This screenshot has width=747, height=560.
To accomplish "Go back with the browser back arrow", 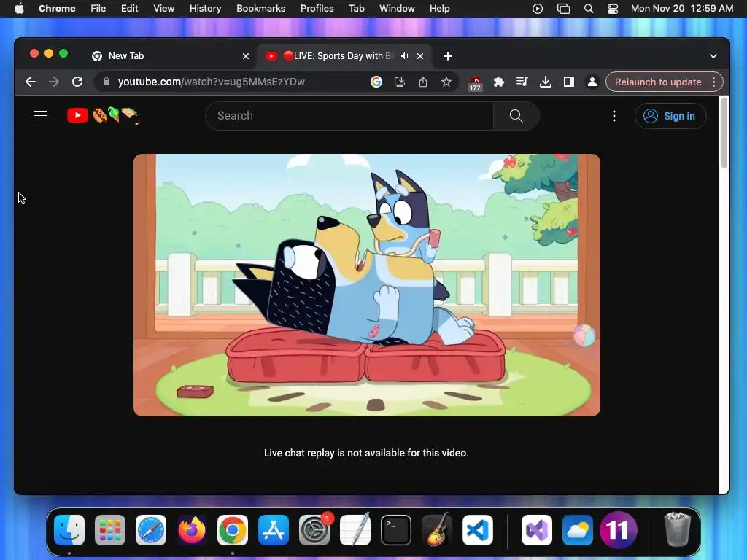I will (31, 82).
